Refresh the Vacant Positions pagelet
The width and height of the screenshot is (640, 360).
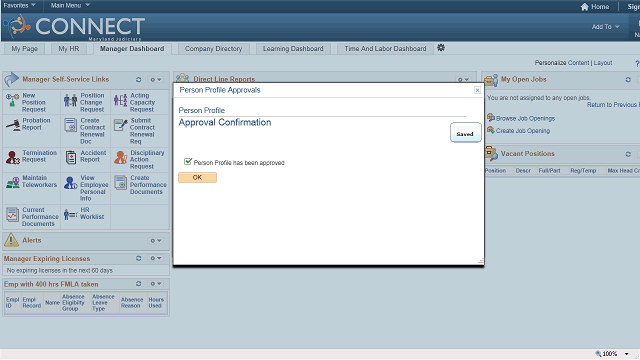628,154
